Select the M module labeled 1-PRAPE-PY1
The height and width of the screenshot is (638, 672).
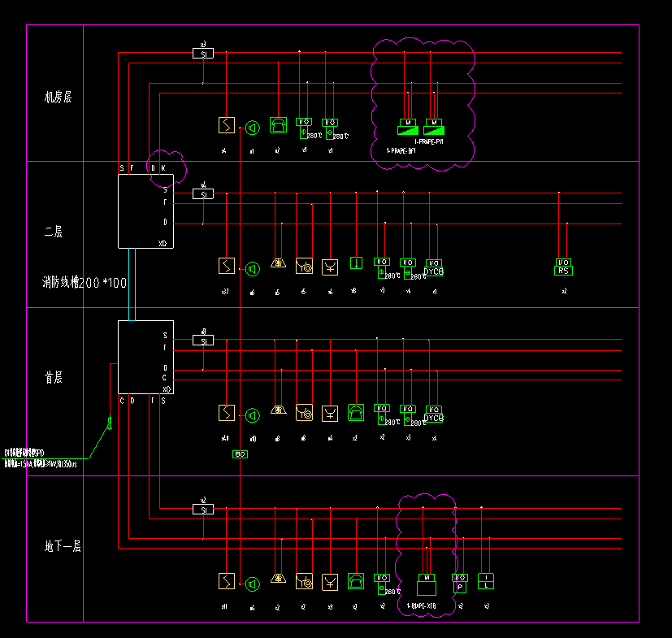coord(434,127)
